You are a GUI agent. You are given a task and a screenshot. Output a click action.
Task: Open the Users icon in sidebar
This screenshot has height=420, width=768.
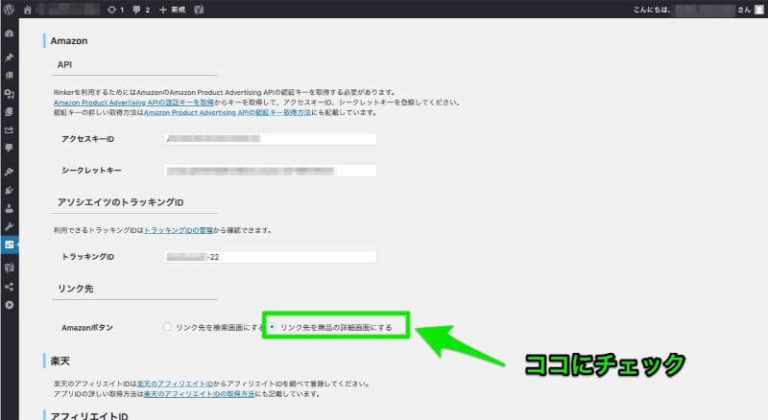[9, 208]
